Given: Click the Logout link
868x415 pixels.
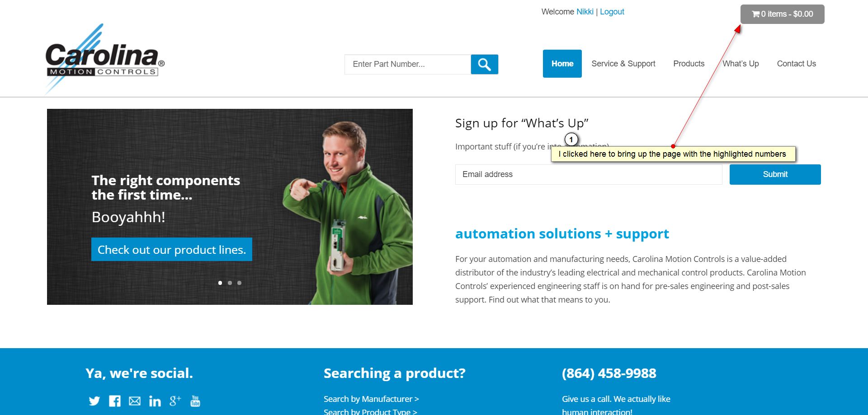Looking at the screenshot, I should (612, 12).
